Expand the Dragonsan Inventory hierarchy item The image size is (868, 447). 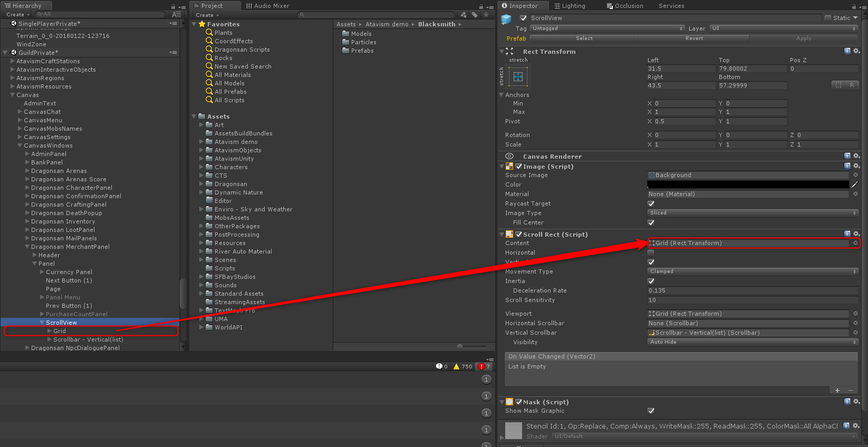[27, 221]
